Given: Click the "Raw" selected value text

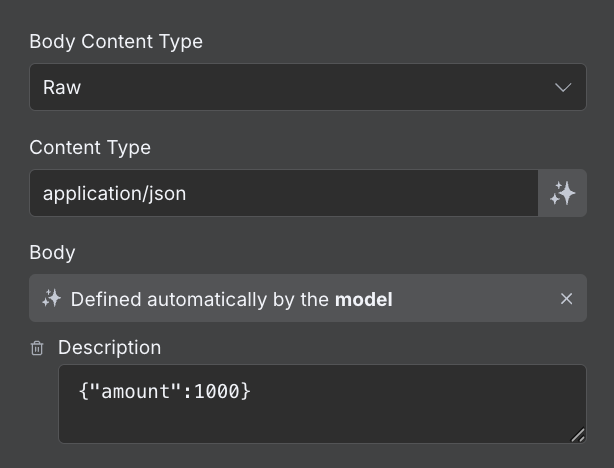Looking at the screenshot, I should [62, 88].
